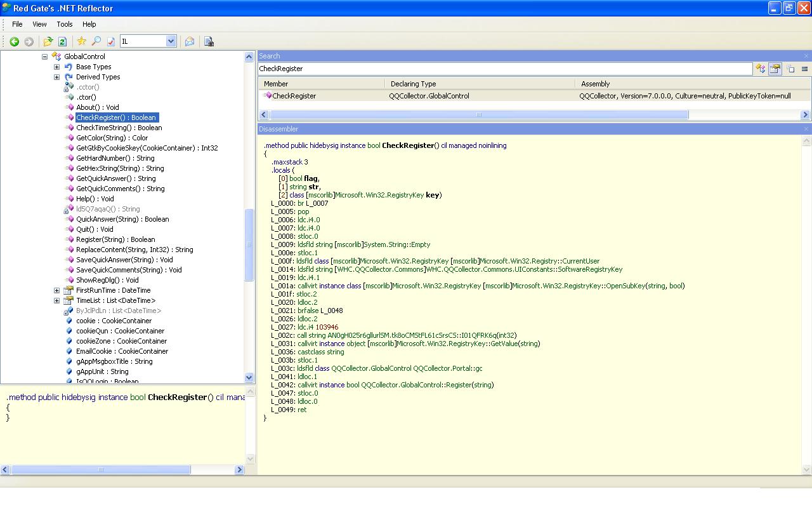Open the CurrentUser registry field link

click(577, 261)
